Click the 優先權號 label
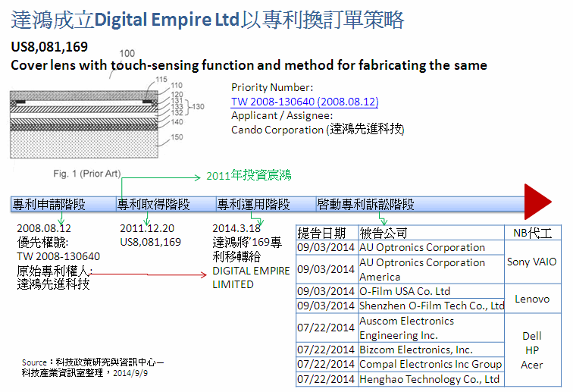Image resolution: width=573 pixels, height=392 pixels. click(42, 242)
